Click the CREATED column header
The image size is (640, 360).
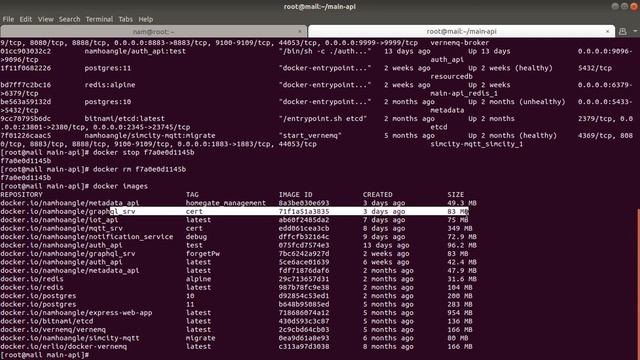pos(378,195)
